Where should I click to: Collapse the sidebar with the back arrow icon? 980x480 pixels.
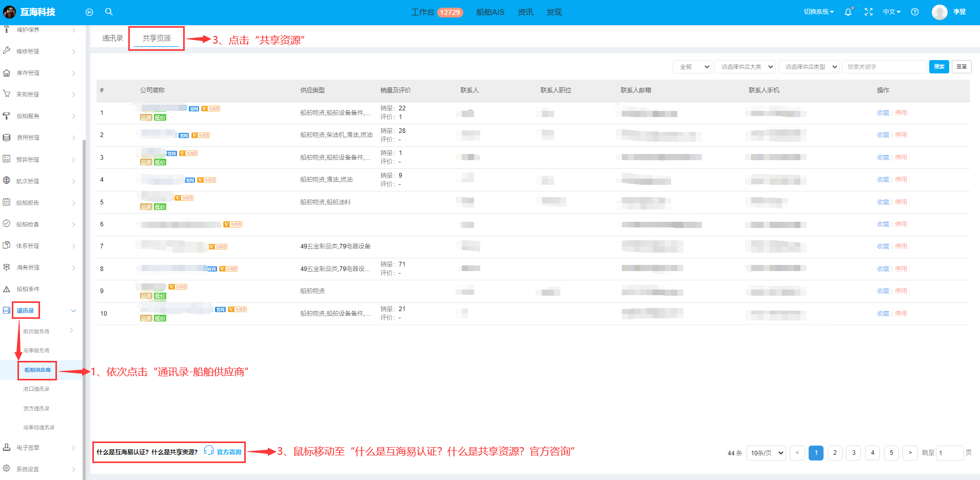(89, 12)
